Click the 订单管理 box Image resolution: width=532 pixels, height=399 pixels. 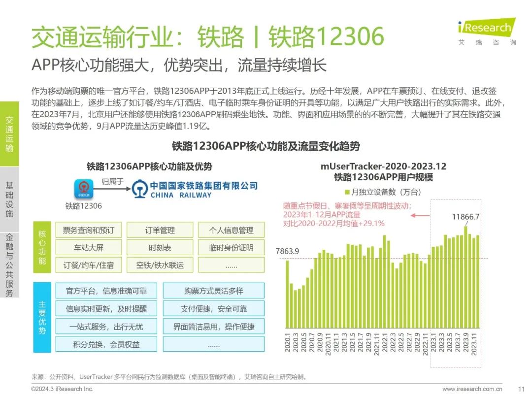(x=160, y=230)
